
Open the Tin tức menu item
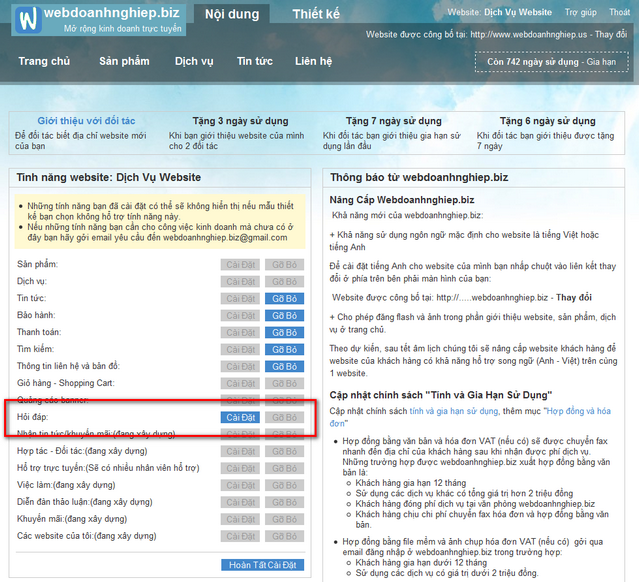255,61
